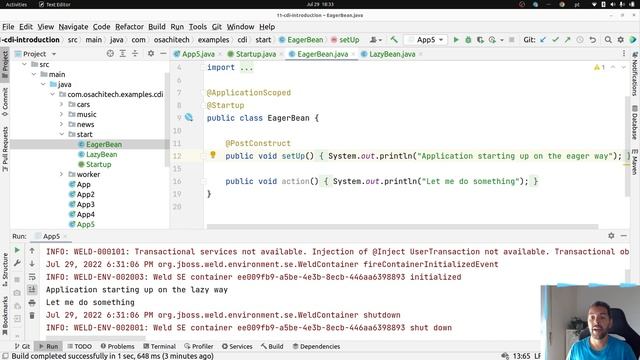
Task: Select opened file target icon in Project panel
Action: [x=110, y=53]
